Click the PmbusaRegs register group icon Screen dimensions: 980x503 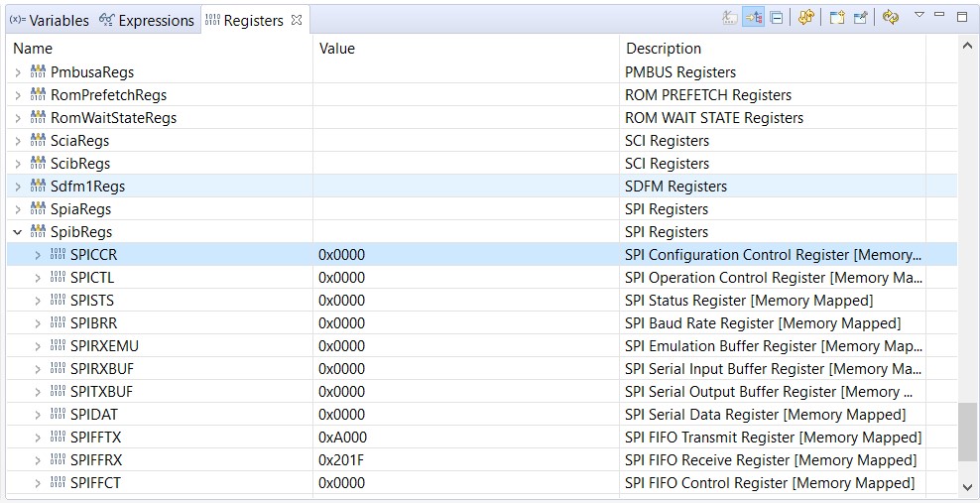point(38,71)
